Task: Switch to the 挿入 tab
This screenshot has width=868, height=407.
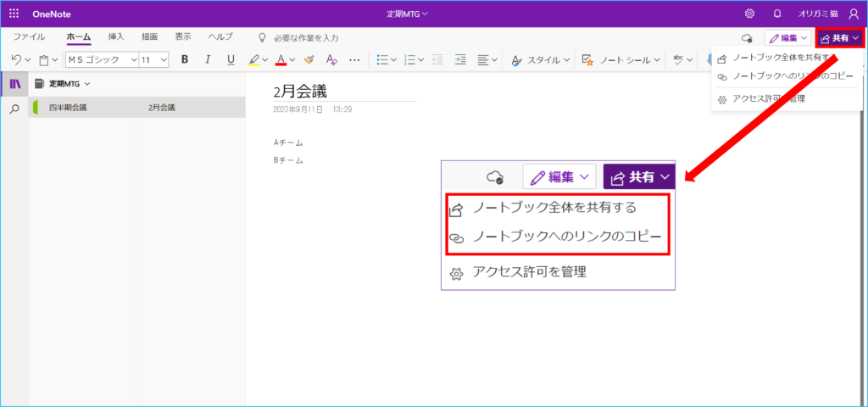Action: coord(116,37)
